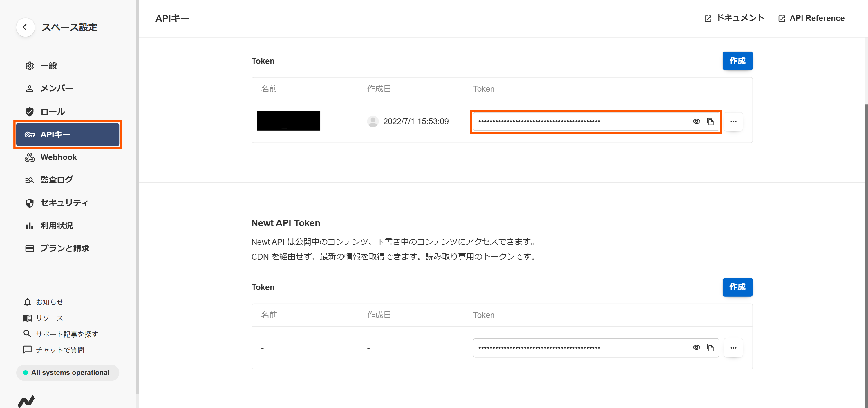Select APIキー in the sidebar
Image resolution: width=868 pixels, height=408 pixels.
pos(68,135)
